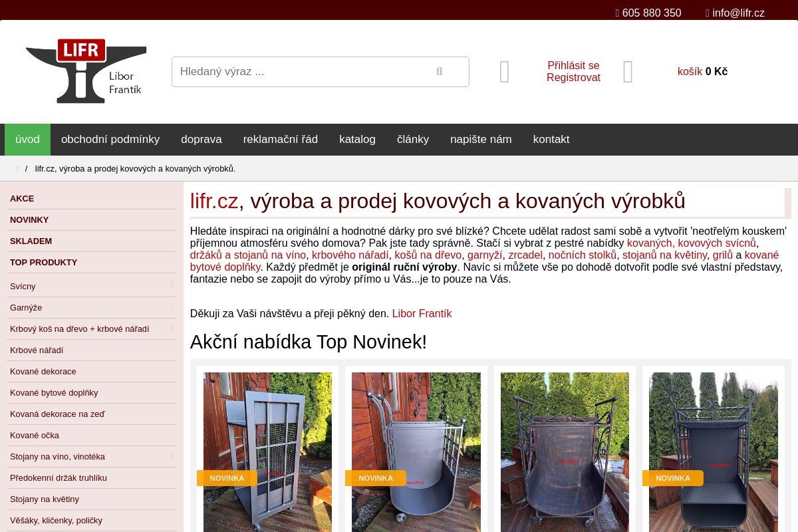Click the home breadcrumb icon

(19, 169)
